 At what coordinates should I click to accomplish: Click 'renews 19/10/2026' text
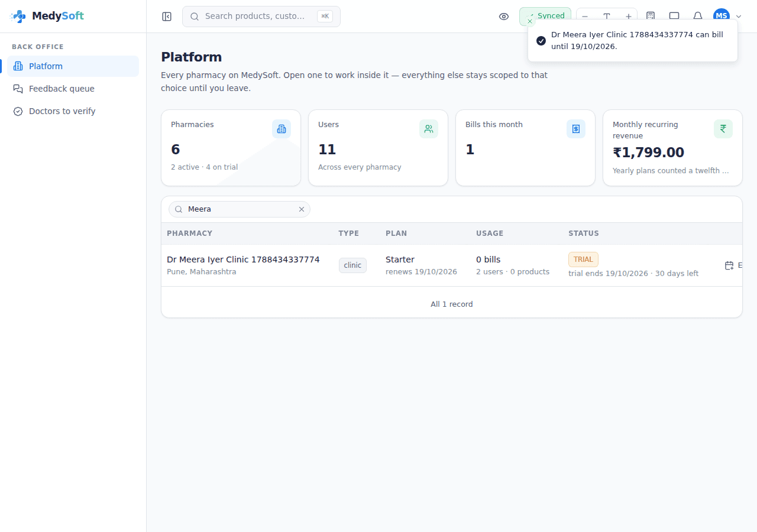click(x=421, y=272)
